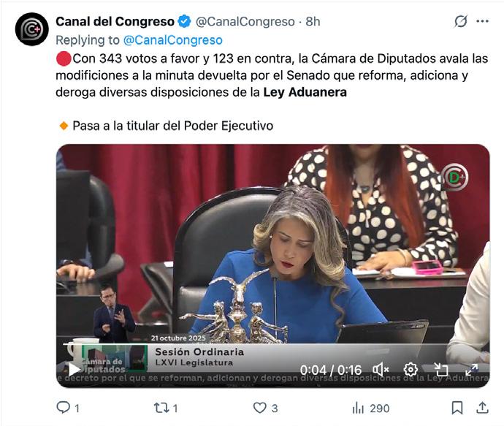Click the video time 0:04 / 0:16 display
This screenshot has height=426, width=504.
331,370
